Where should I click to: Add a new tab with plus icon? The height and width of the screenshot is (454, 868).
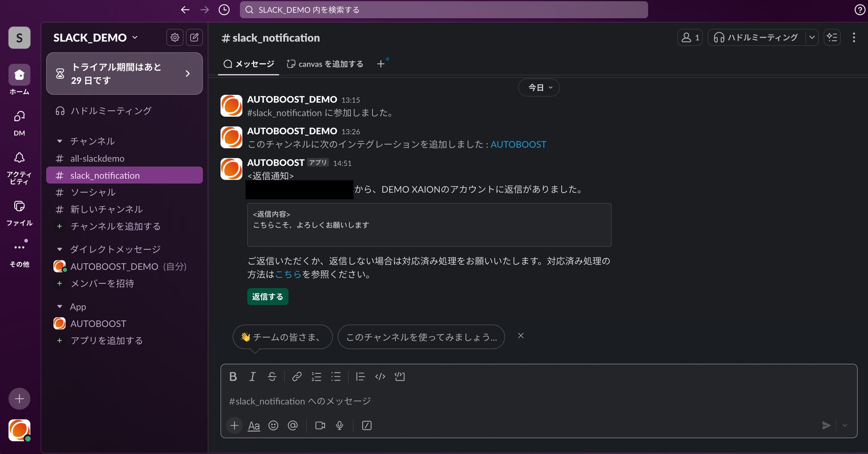coord(381,64)
